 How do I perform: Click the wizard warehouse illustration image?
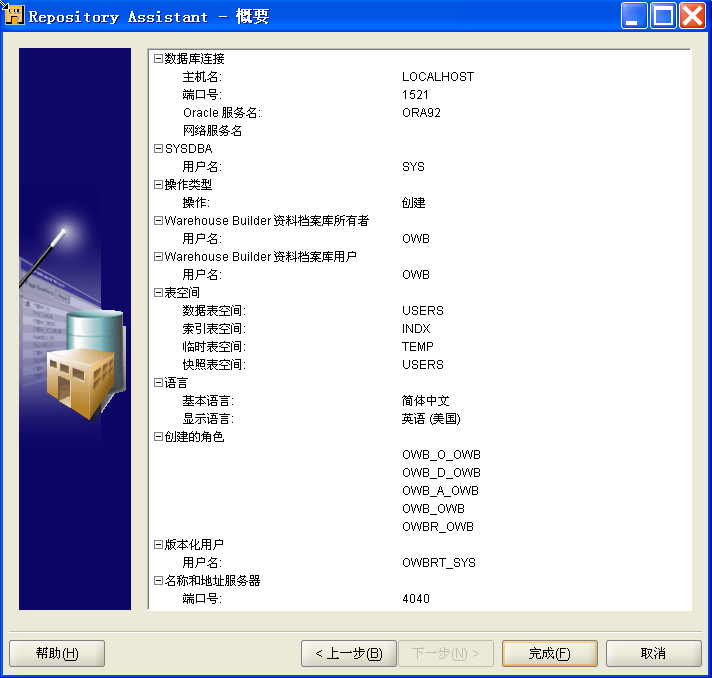[x=75, y=329]
